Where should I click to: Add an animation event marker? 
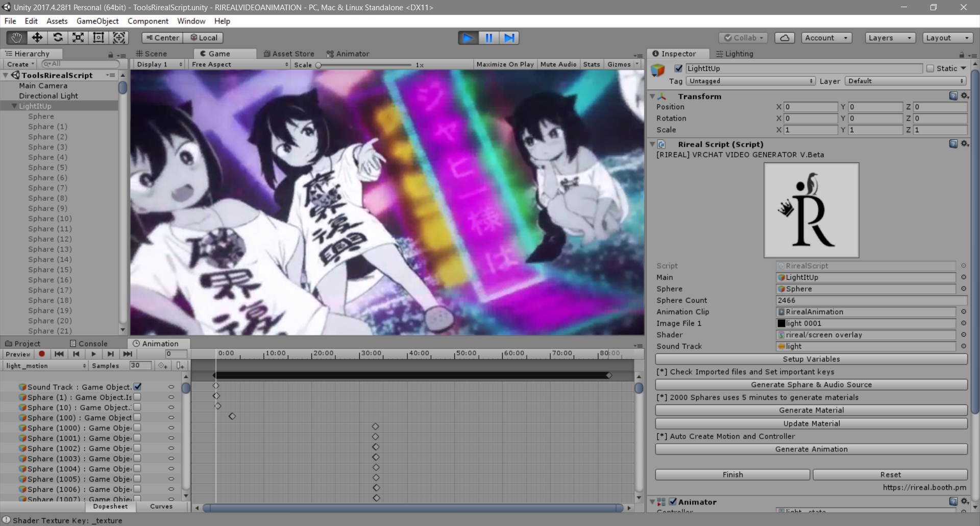coord(180,365)
